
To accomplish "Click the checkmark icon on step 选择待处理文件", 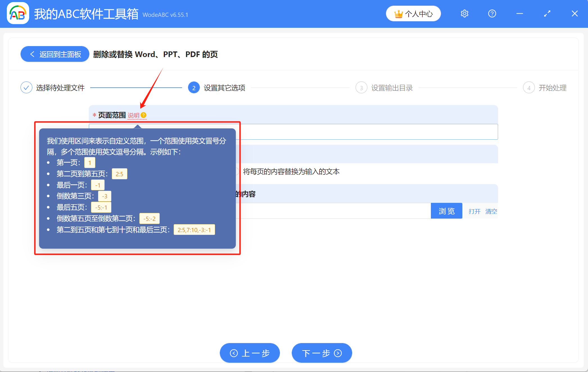I will pyautogui.click(x=26, y=87).
